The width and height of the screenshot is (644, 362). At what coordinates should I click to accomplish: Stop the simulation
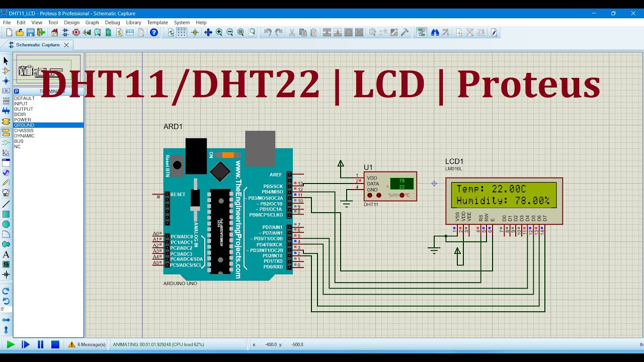pos(55,344)
